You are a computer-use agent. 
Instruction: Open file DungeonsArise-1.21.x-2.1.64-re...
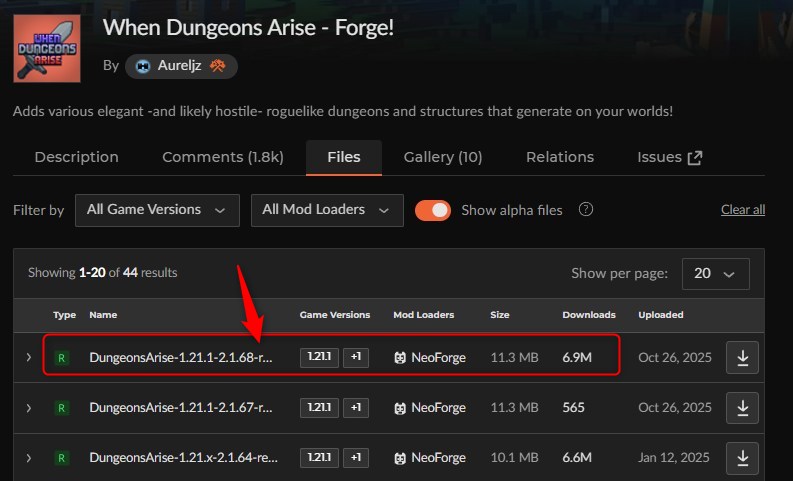[183, 458]
